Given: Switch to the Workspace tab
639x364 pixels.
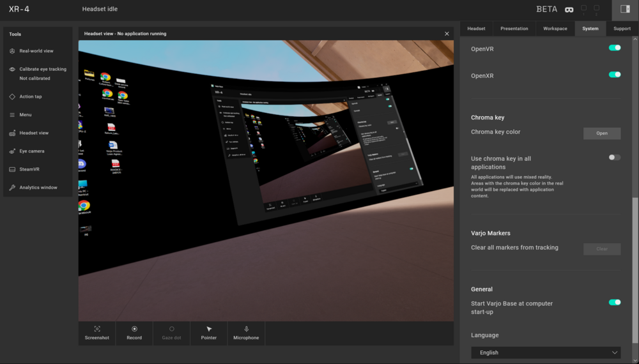Looking at the screenshot, I should coord(555,29).
